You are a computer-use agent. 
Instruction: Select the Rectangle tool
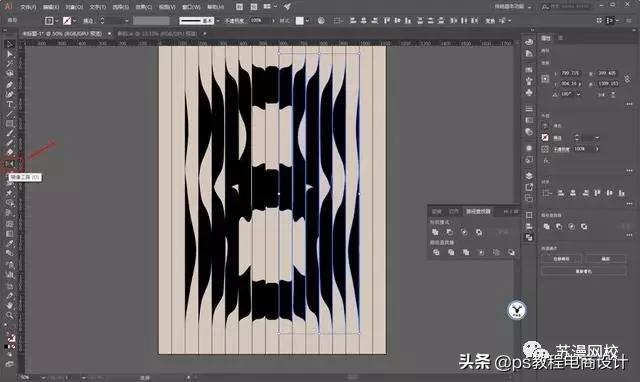[10, 123]
